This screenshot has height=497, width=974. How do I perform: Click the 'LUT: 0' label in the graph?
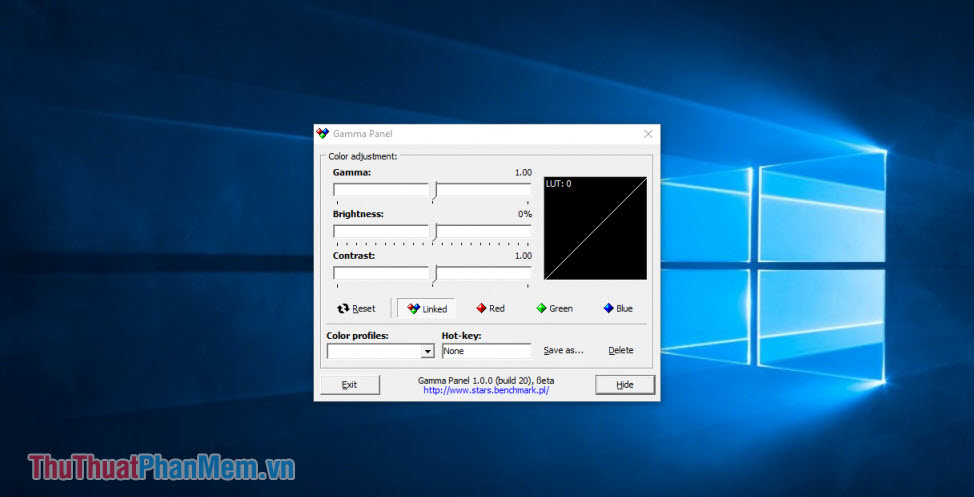[x=558, y=184]
